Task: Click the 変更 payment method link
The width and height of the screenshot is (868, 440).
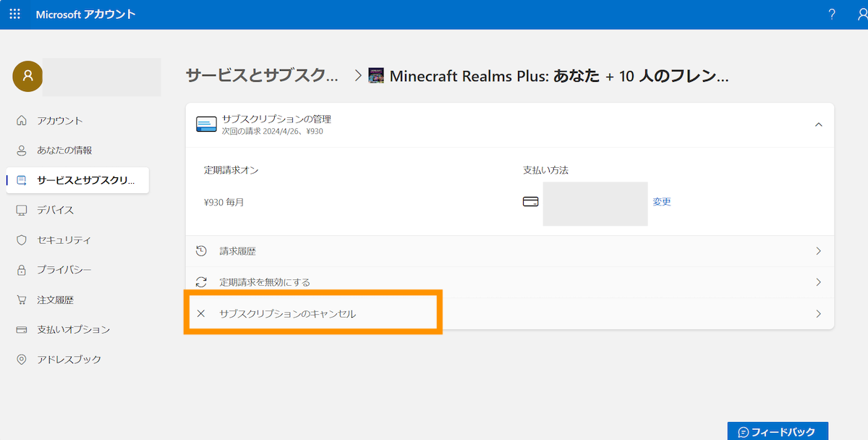Action: [662, 202]
